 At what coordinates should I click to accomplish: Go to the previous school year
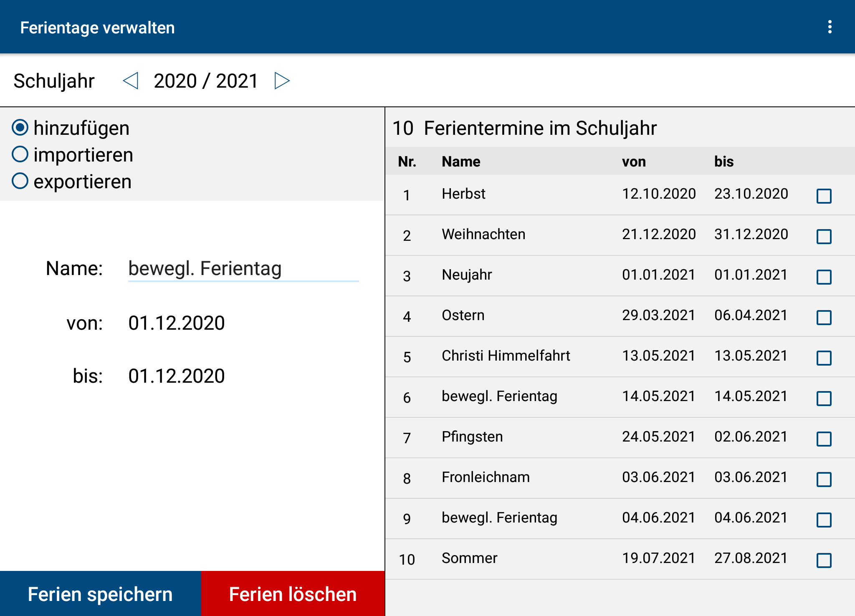[131, 81]
